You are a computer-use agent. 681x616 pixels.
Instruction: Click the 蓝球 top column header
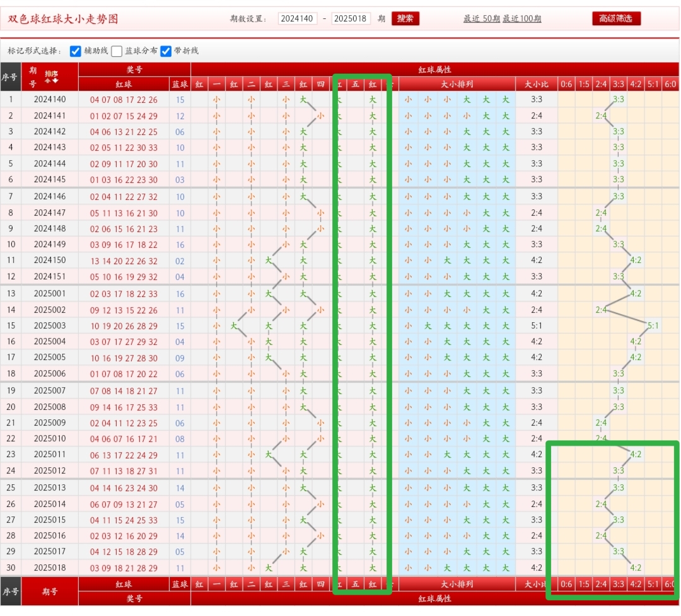(180, 84)
